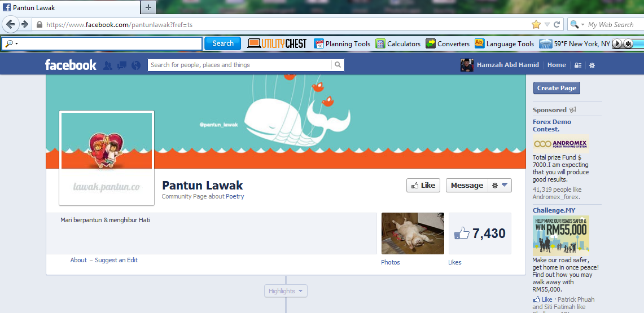This screenshot has width=644, height=313.
Task: Click the RM55,000 ad image
Action: (561, 236)
